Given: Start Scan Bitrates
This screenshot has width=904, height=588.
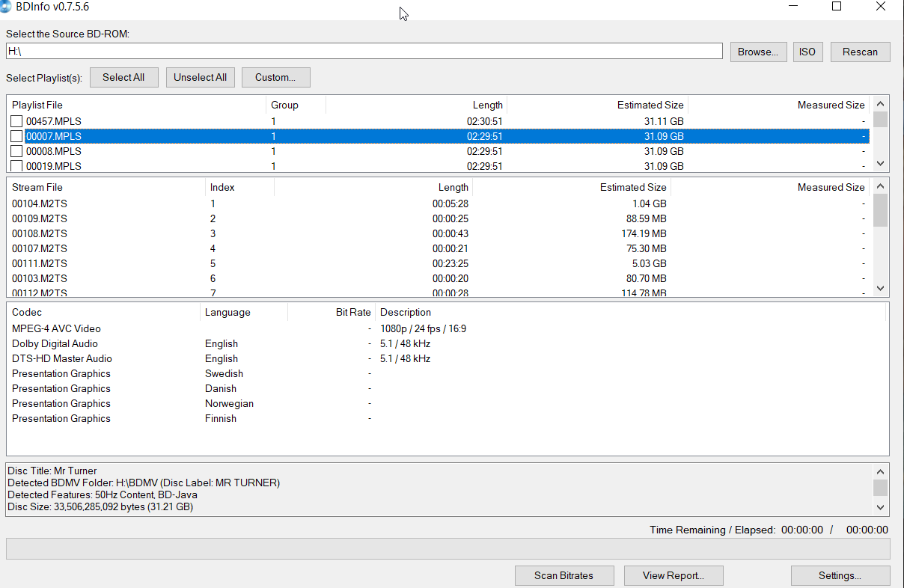Looking at the screenshot, I should 564,575.
